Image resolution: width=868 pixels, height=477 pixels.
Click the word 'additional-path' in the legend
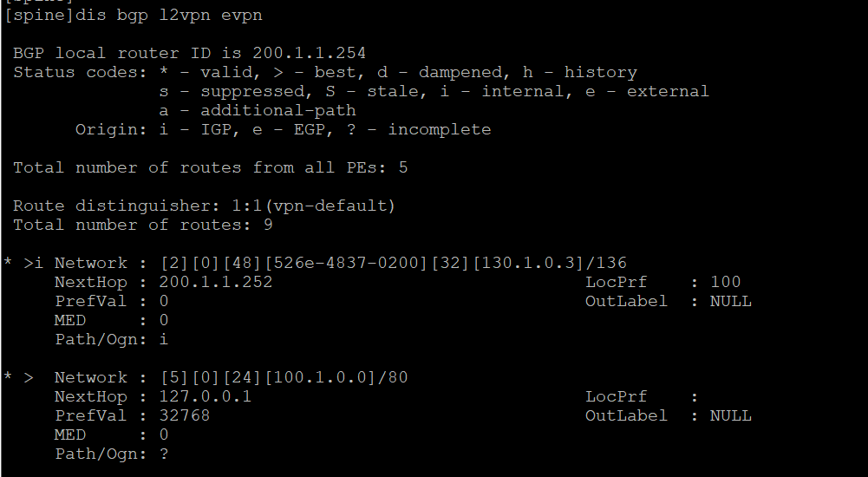pyautogui.click(x=278, y=110)
